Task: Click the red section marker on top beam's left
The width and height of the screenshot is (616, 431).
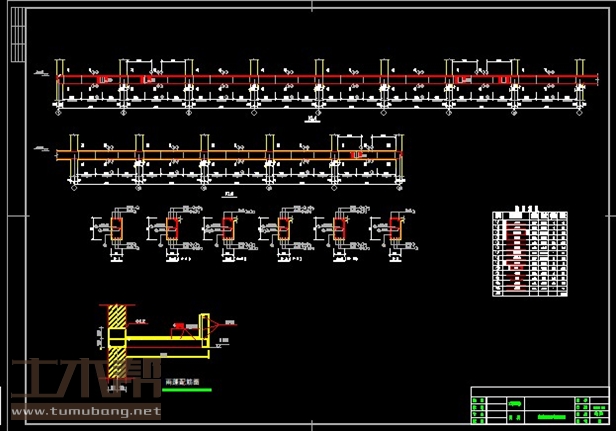Action: [x=148, y=78]
